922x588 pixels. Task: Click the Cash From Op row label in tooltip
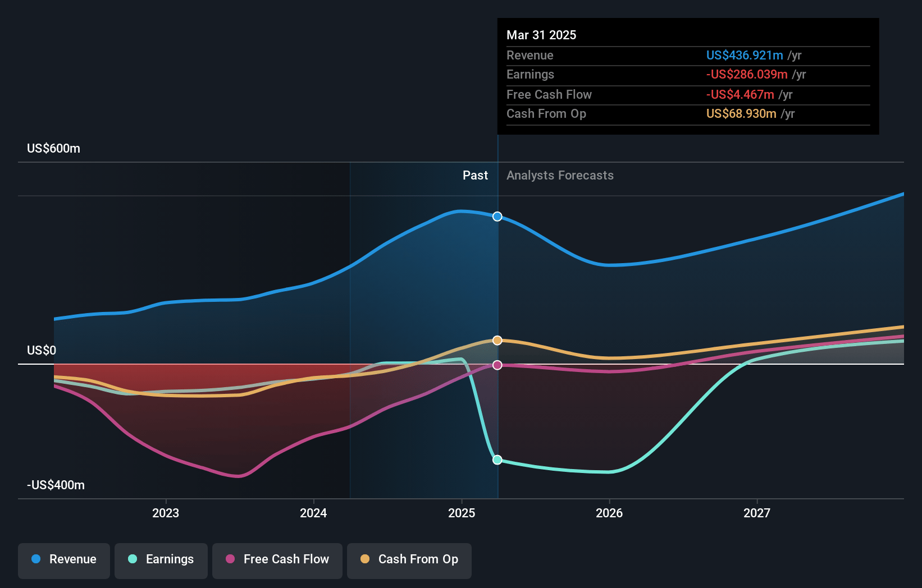[546, 114]
